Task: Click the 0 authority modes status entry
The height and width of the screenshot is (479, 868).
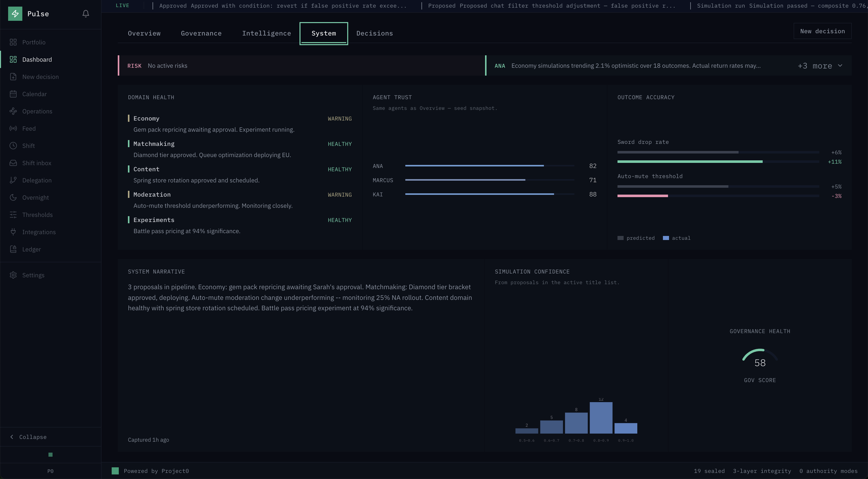Action: (829, 471)
